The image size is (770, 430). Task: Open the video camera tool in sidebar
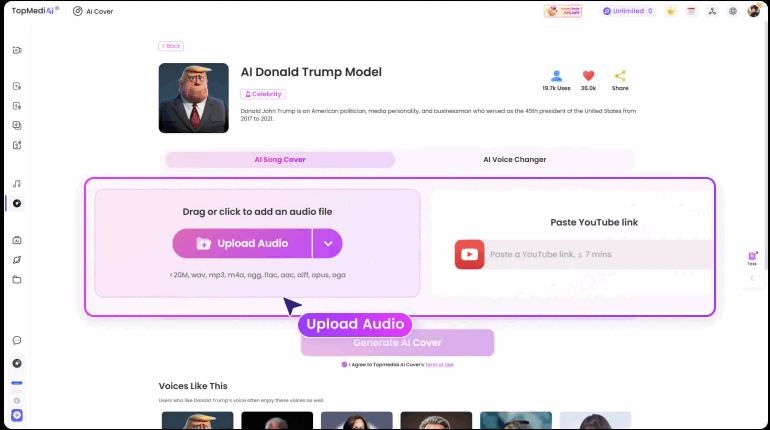pyautogui.click(x=17, y=50)
